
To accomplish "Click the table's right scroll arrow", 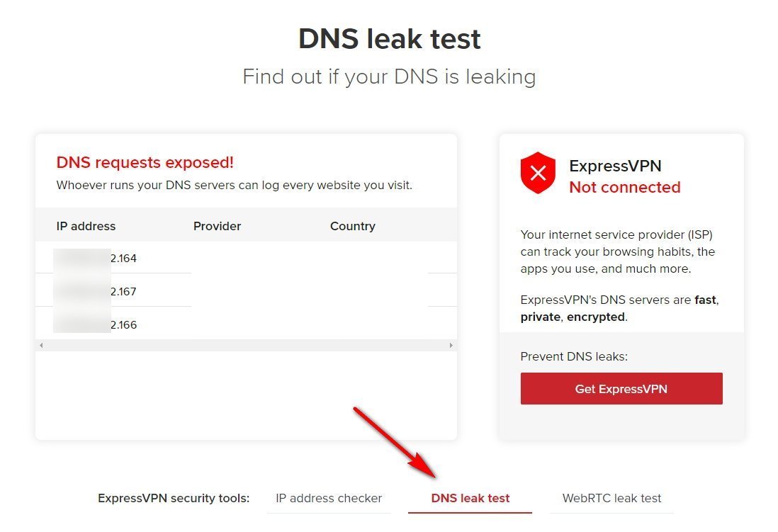I will 451,346.
